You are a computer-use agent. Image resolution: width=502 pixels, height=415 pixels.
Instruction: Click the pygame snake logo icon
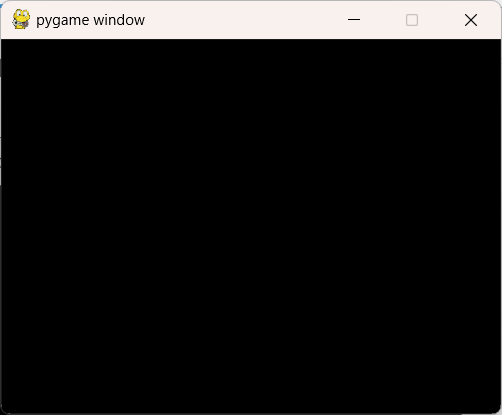pyautogui.click(x=21, y=19)
